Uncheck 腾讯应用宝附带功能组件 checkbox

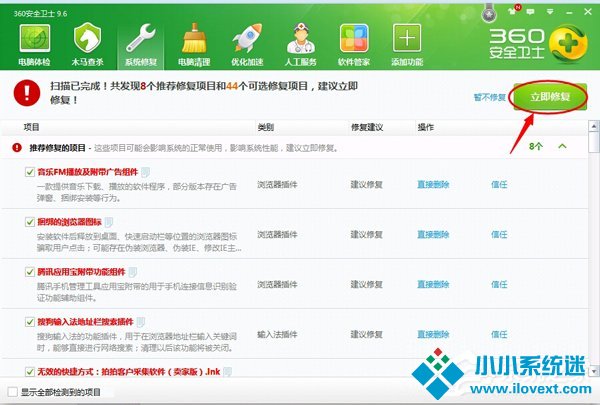pyautogui.click(x=30, y=272)
